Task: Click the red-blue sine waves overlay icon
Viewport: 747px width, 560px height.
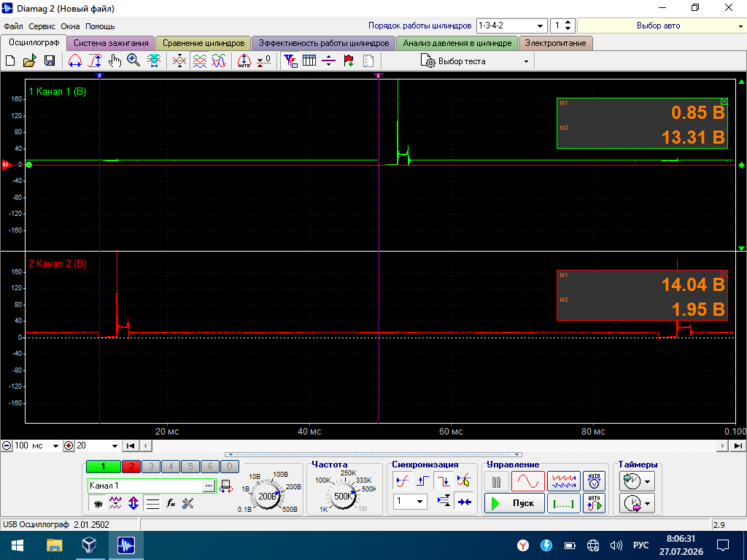Action: point(219,61)
